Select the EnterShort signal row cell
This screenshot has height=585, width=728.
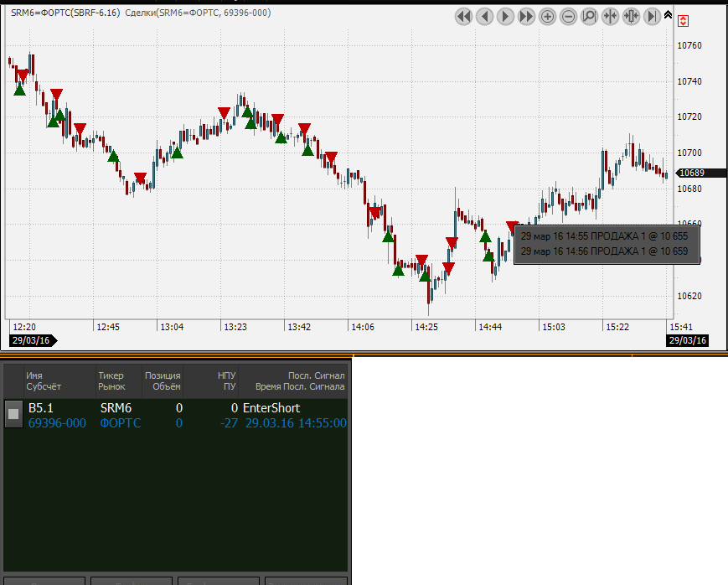coord(271,408)
